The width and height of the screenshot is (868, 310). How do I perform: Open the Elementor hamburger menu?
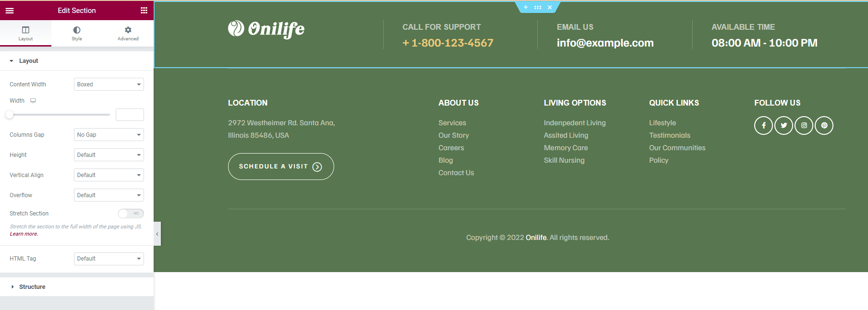tap(10, 11)
